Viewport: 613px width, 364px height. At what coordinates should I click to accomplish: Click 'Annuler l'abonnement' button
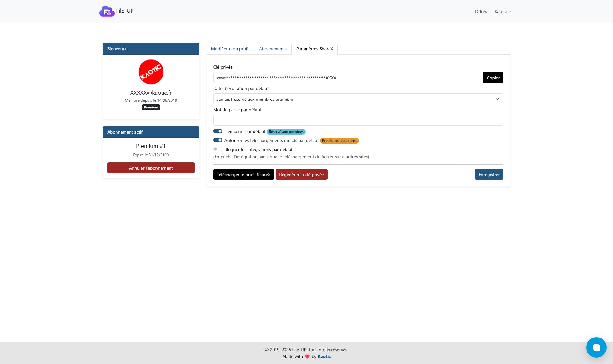click(151, 168)
